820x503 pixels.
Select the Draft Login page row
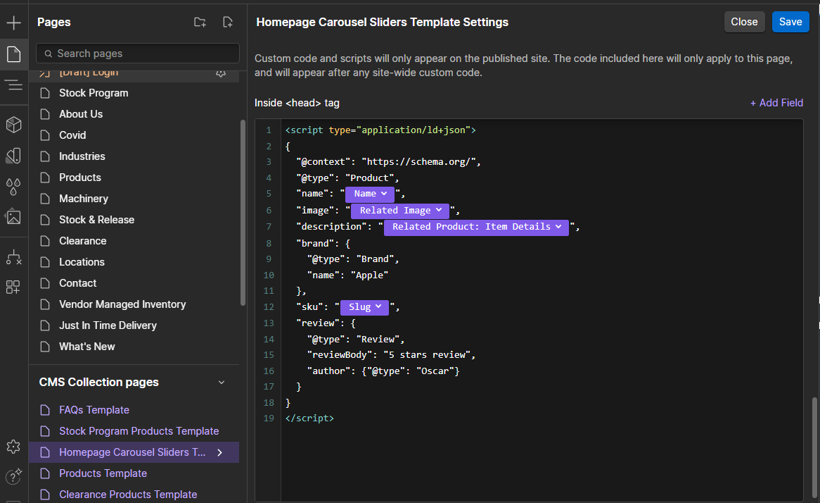tap(134, 74)
